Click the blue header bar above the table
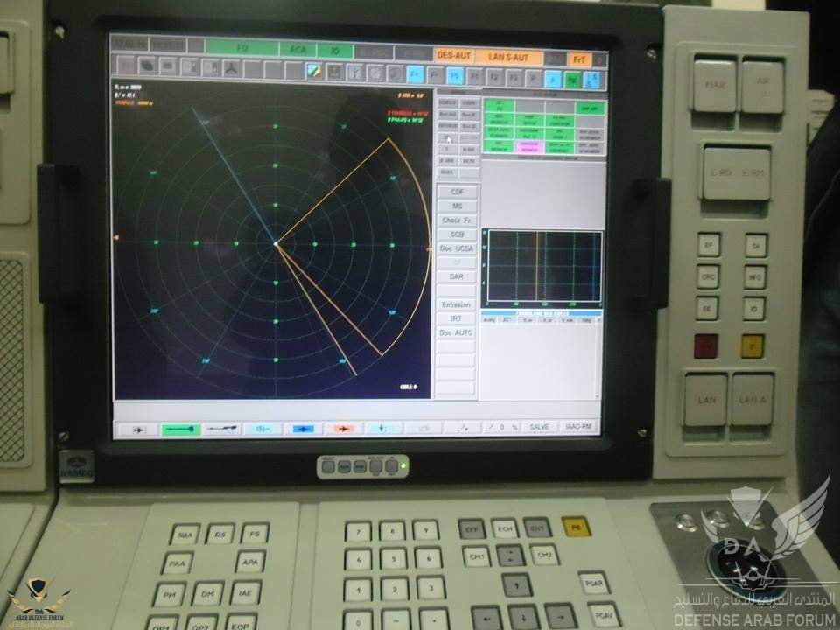The width and height of the screenshot is (840, 630). click(x=542, y=313)
